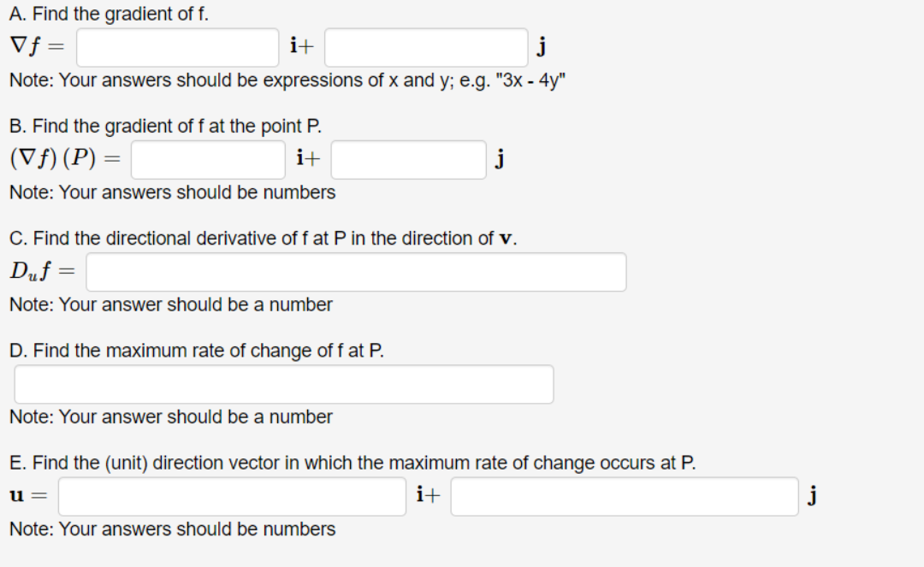Viewport: 924px width, 567px height.
Task: Focus the i-component box for (∇f)(P)
Action: tap(208, 160)
